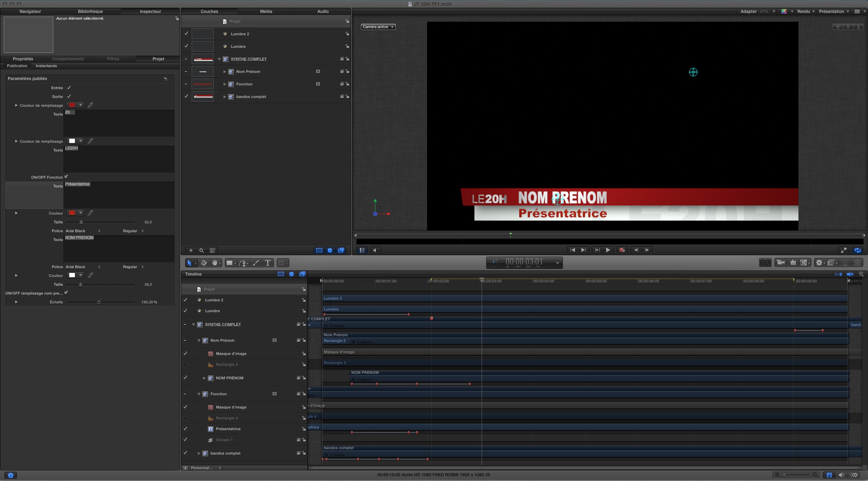This screenshot has height=481, width=868.
Task: Hide the bandos complet layer in Couches
Action: [186, 96]
